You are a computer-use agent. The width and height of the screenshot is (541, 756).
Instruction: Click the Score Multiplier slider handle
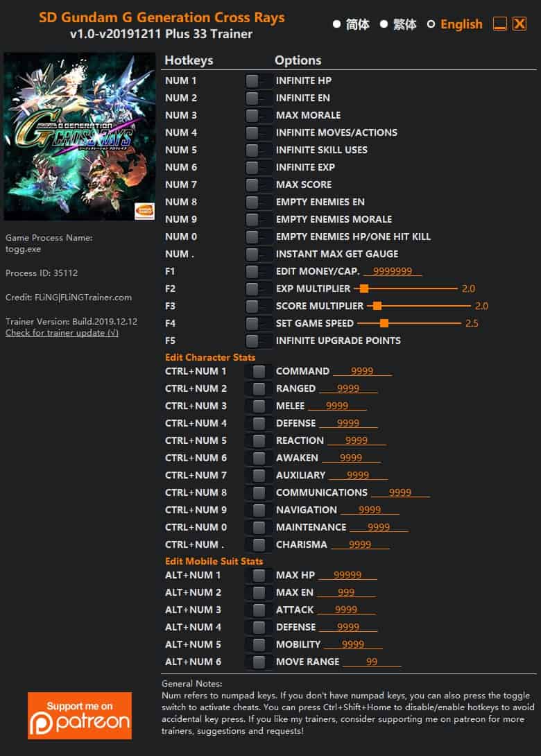click(377, 306)
